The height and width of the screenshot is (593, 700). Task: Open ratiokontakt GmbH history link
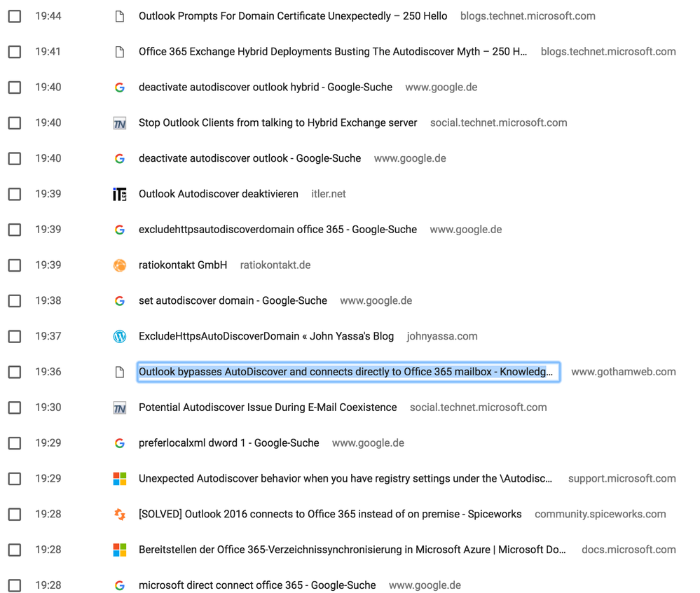pyautogui.click(x=183, y=265)
